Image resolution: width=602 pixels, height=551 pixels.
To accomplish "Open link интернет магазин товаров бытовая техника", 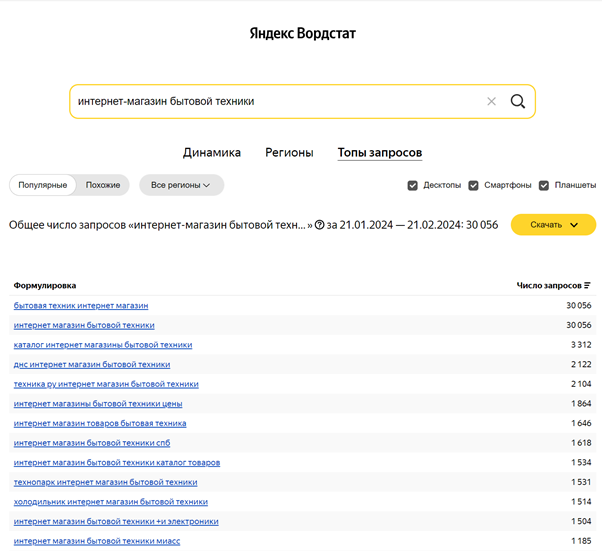I will coord(100,423).
